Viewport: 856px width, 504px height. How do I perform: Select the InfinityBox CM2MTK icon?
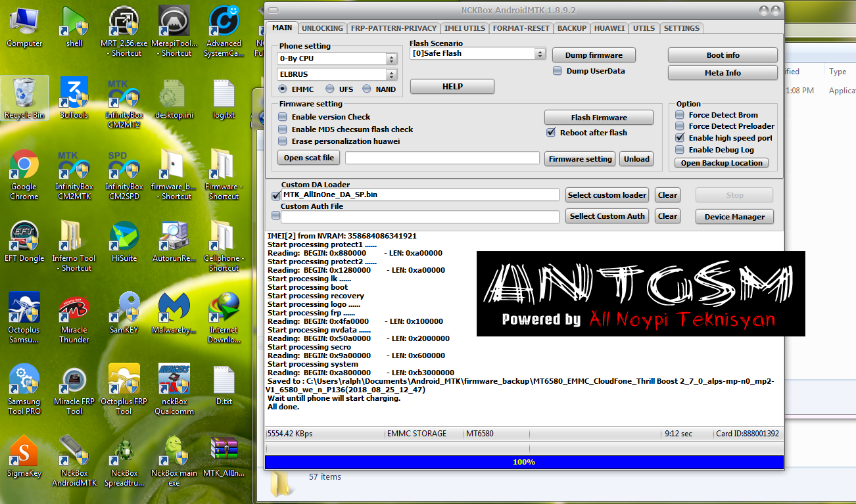coord(74,174)
